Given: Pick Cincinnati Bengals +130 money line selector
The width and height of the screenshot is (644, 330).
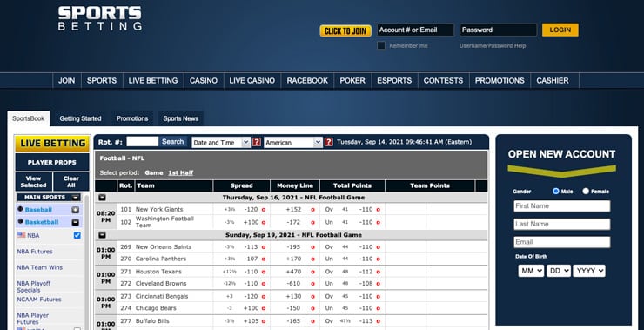Looking at the screenshot, I should click(312, 297).
